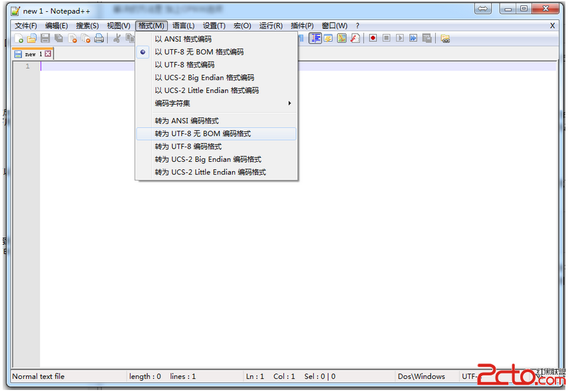Click the Copy icon beside the scissors
The width and height of the screenshot is (568, 392).
[x=129, y=38]
